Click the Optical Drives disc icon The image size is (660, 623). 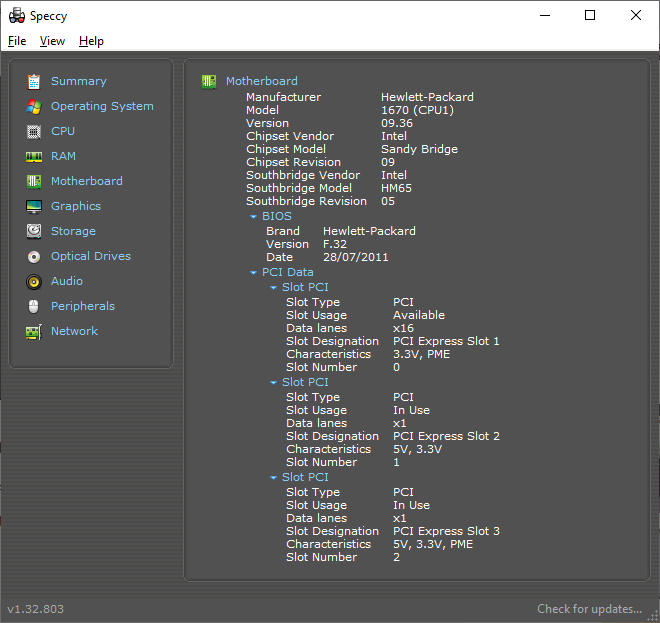(x=34, y=256)
